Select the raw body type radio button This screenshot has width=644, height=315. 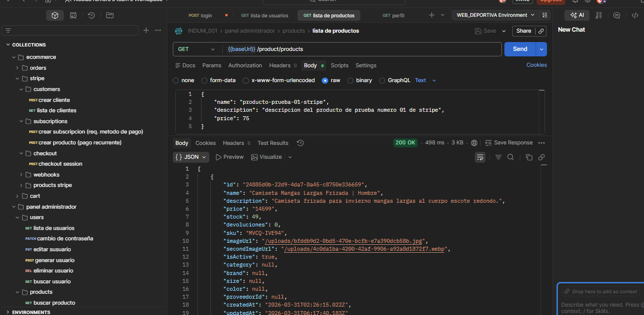(x=325, y=80)
